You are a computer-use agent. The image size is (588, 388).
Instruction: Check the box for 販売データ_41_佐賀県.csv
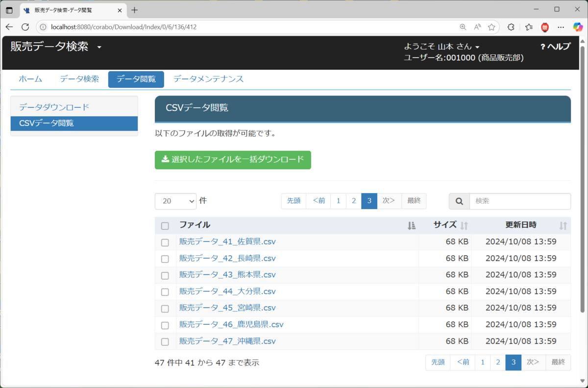165,242
